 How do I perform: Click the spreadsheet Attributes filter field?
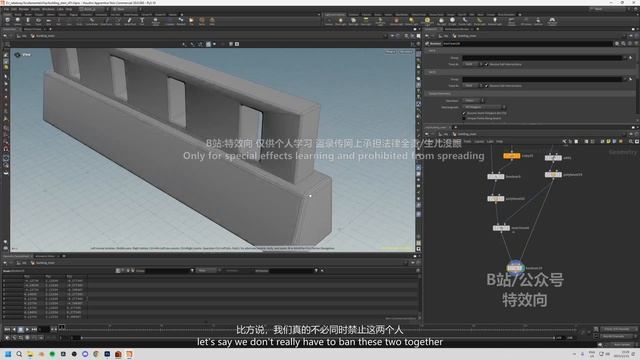coord(291,270)
